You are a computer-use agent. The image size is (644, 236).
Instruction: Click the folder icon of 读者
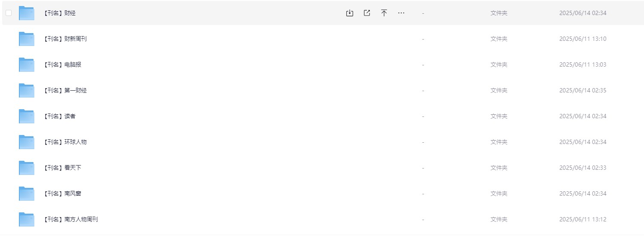(27, 116)
